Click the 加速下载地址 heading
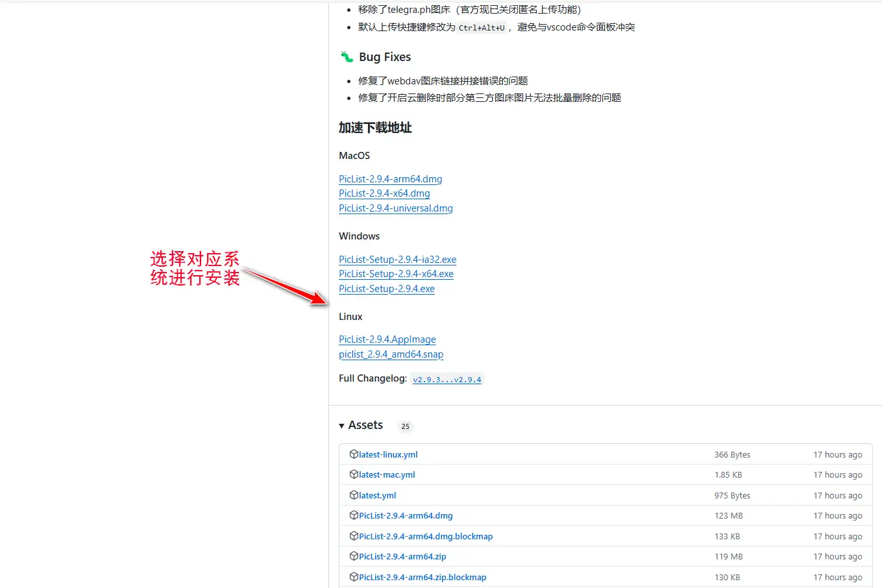Image resolution: width=882 pixels, height=588 pixels. click(x=375, y=128)
